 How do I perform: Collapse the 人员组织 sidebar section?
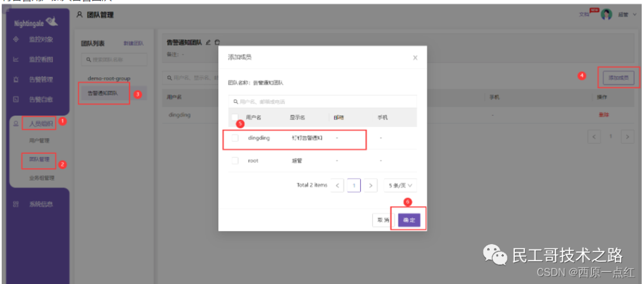click(x=41, y=123)
